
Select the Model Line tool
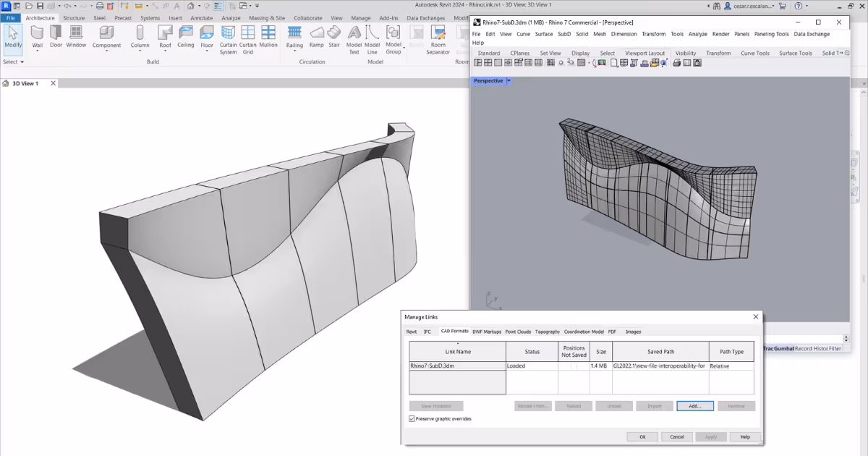373,40
